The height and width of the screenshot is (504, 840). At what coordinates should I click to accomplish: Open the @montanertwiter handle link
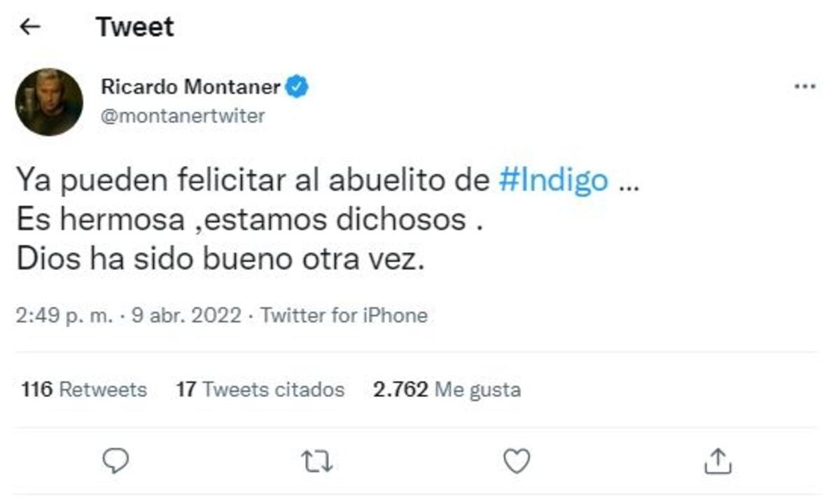183,115
